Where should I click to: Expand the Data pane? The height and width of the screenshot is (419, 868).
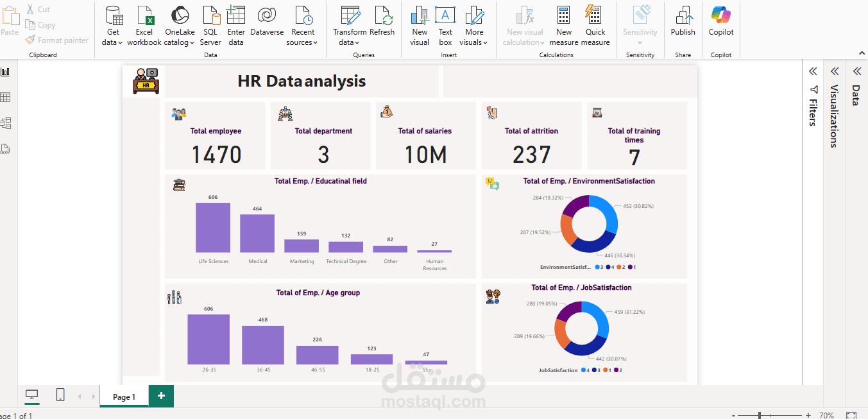[856, 71]
